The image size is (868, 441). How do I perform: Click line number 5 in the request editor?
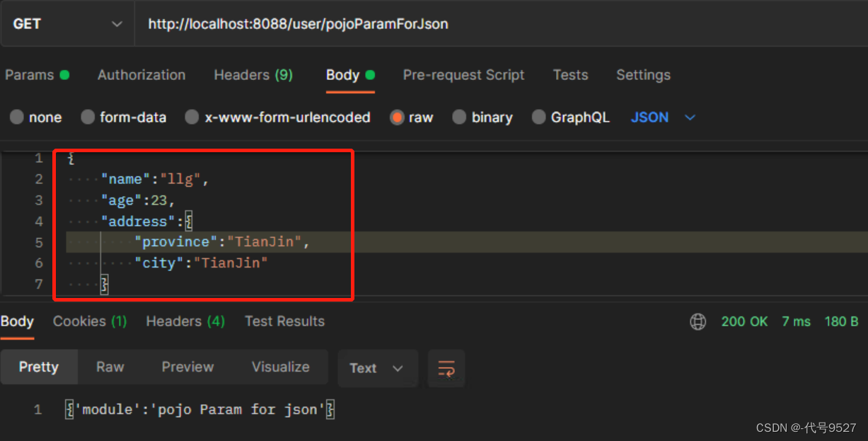(x=38, y=242)
